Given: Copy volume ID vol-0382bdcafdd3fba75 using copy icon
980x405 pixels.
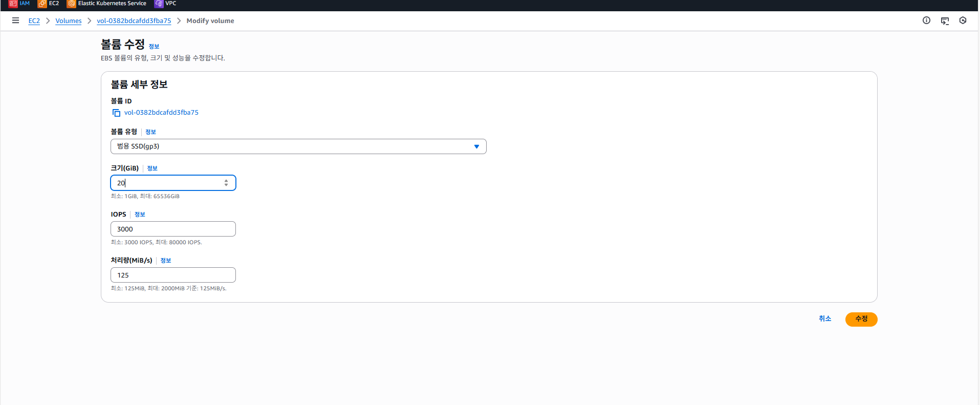Looking at the screenshot, I should tap(116, 113).
